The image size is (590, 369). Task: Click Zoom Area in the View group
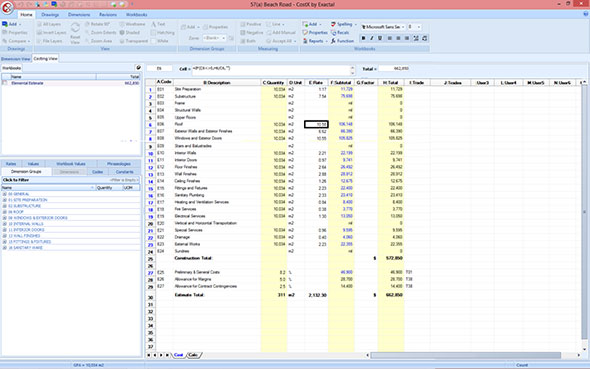pyautogui.click(x=99, y=41)
